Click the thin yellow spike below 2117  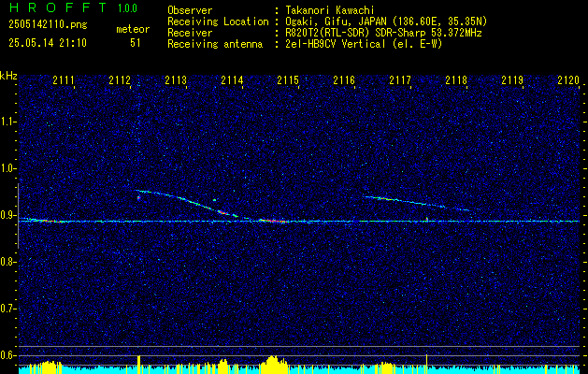click(427, 364)
